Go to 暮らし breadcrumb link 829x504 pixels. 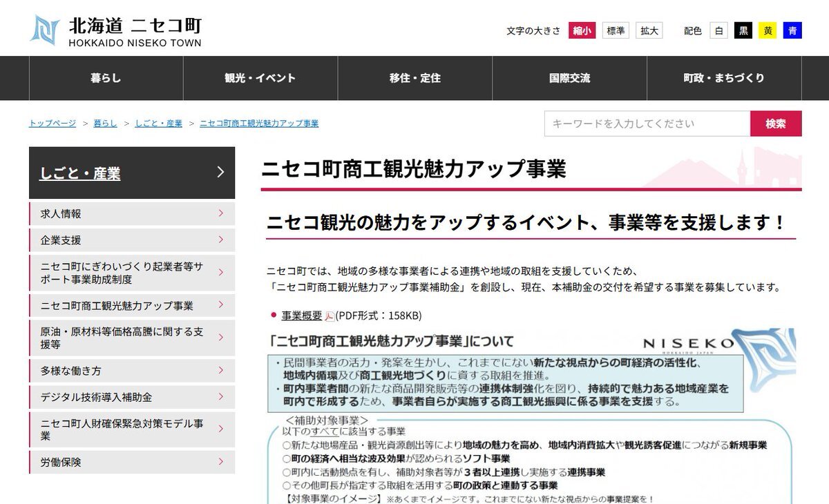pyautogui.click(x=106, y=124)
